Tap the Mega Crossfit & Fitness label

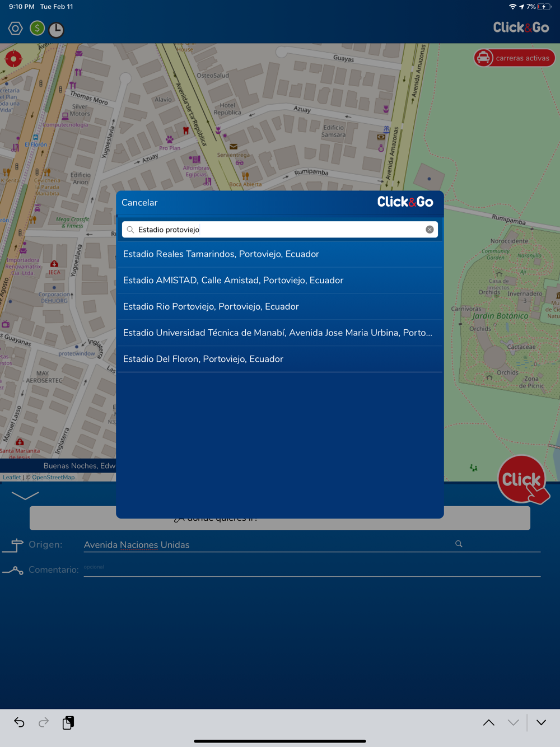pos(72,222)
